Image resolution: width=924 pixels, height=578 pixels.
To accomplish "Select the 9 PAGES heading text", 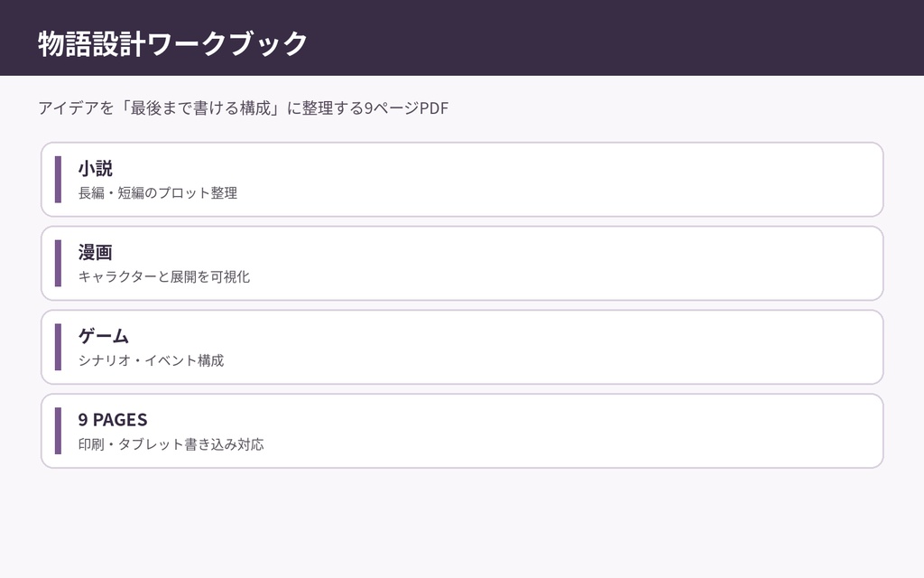I will [113, 420].
